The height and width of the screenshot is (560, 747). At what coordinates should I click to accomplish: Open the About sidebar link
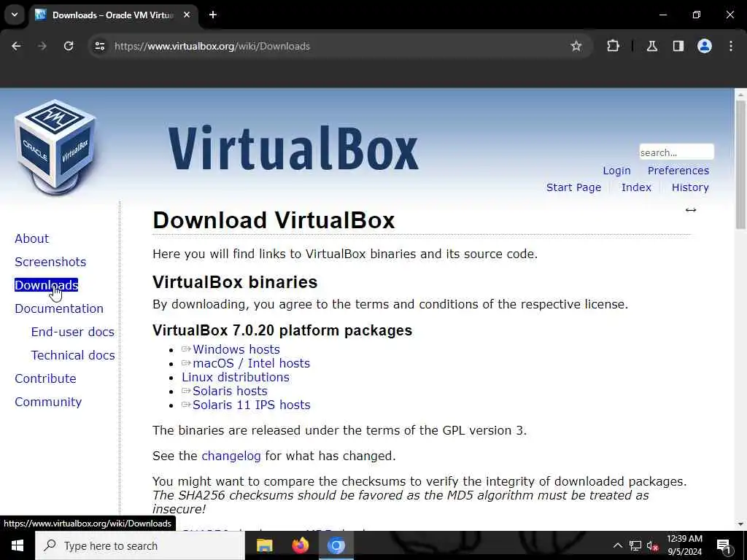coord(31,238)
